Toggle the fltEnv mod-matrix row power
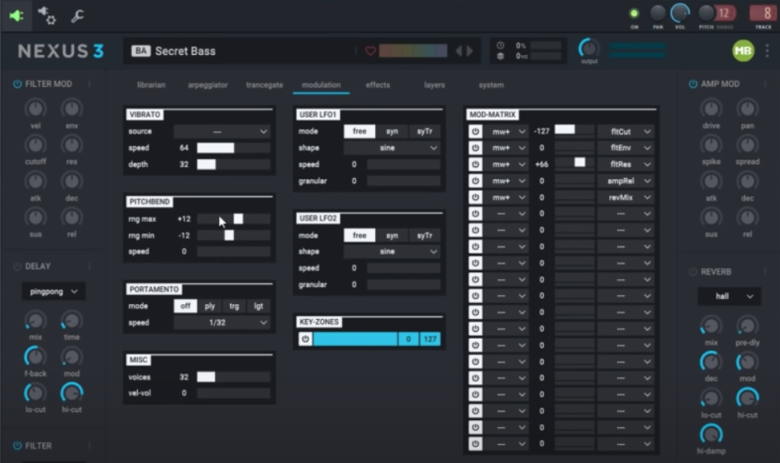 475,148
